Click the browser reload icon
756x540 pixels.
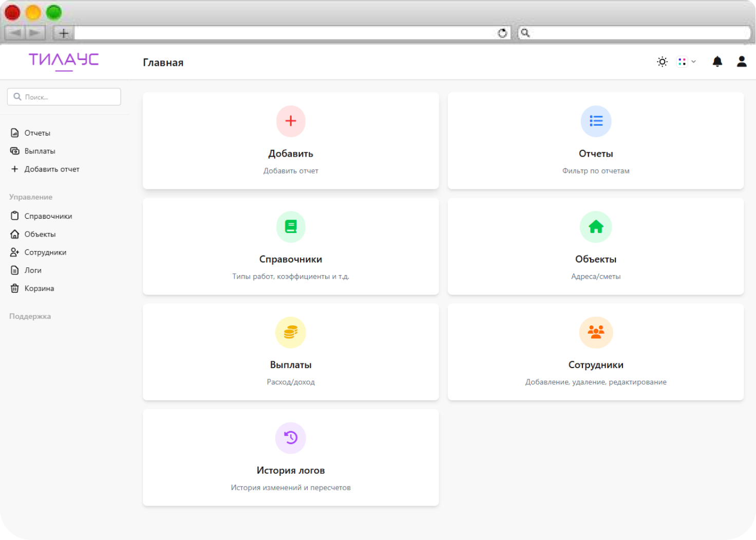[502, 33]
